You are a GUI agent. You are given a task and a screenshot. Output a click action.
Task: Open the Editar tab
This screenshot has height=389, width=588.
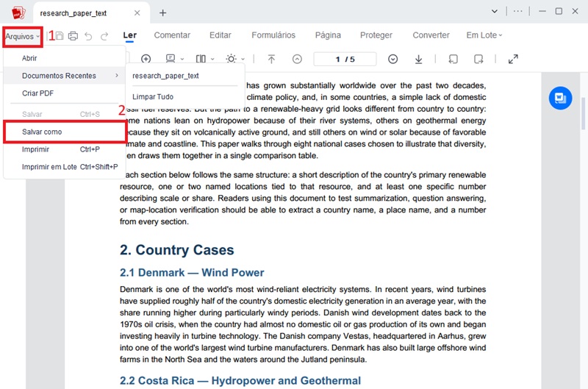point(220,35)
